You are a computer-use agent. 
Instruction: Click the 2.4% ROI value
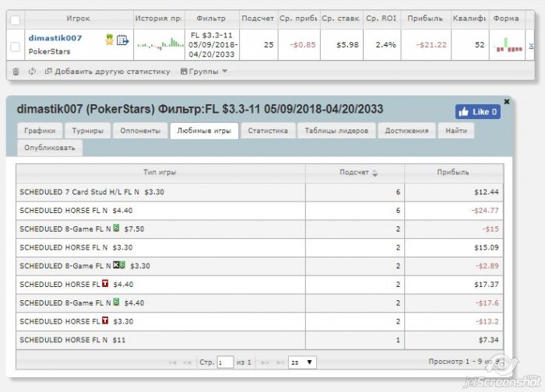(385, 45)
